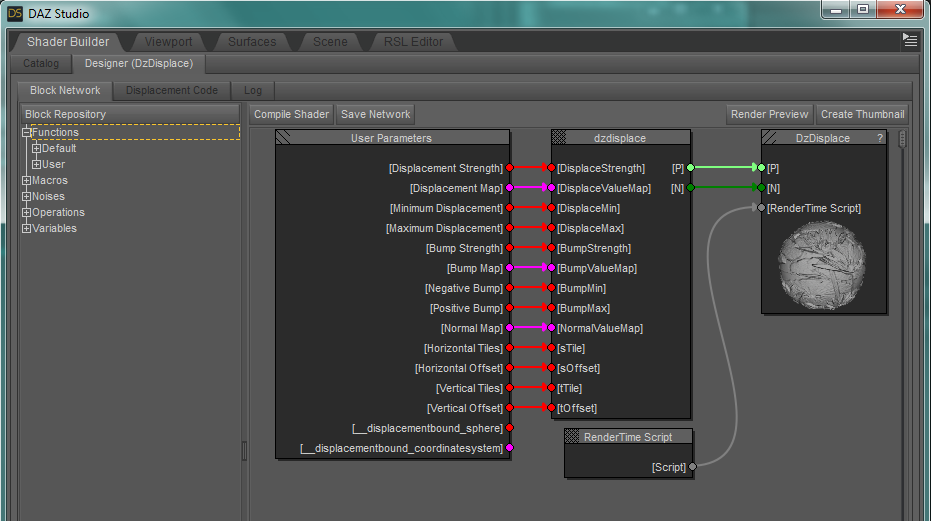Click the [tTile] input label
931x521 pixels.
click(x=569, y=388)
